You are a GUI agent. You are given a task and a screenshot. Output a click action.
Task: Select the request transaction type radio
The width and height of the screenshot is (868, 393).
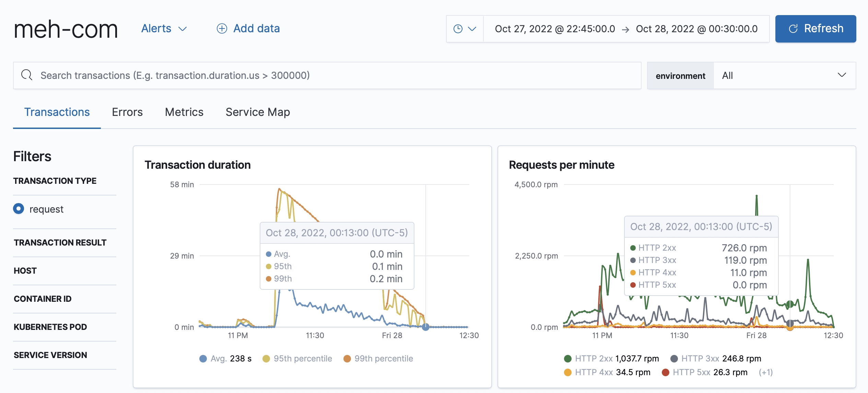click(x=19, y=209)
